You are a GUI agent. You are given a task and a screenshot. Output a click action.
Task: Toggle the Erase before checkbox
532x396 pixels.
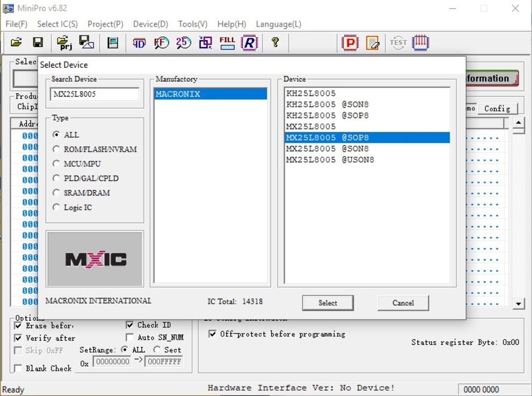18,326
